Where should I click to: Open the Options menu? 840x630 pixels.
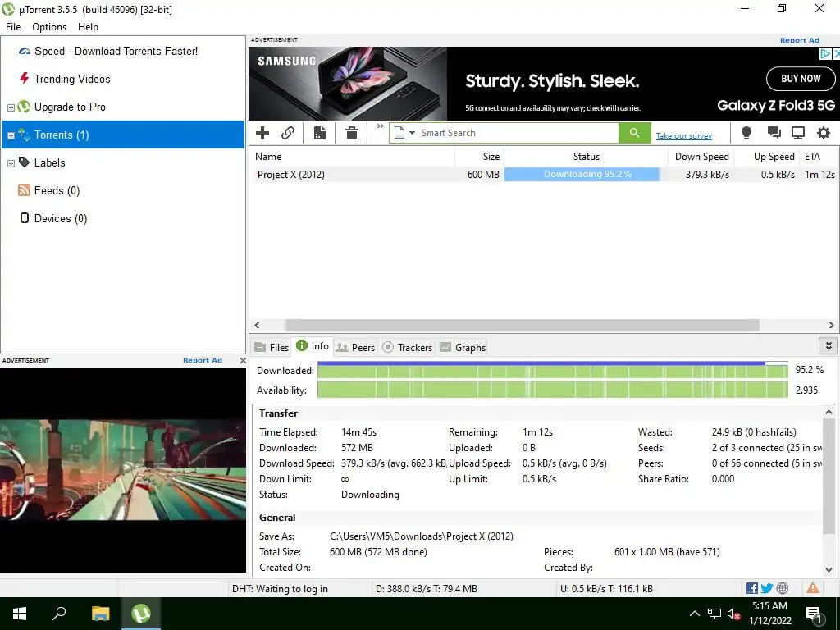pyautogui.click(x=49, y=27)
